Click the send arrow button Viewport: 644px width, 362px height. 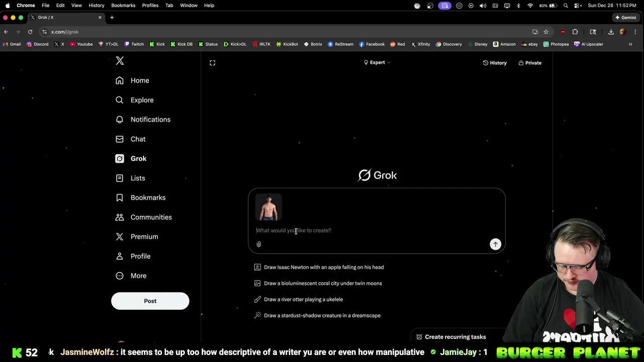496,244
